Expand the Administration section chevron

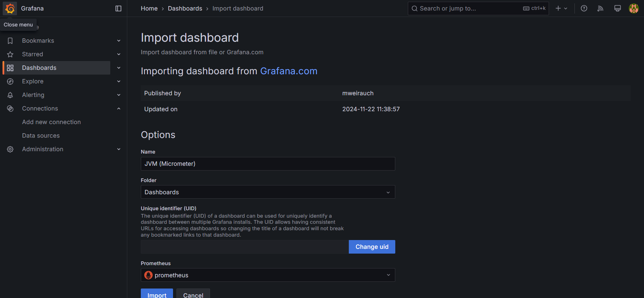click(x=119, y=149)
